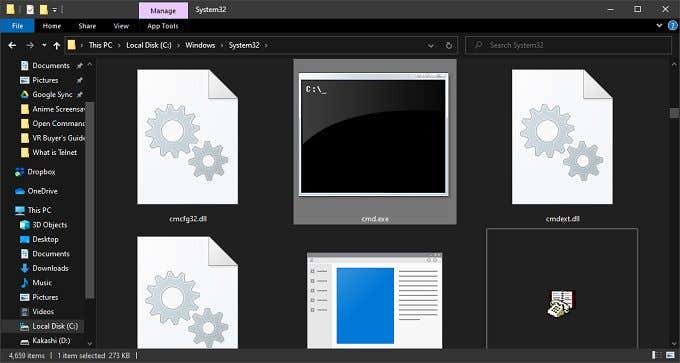This screenshot has height=363, width=680.
Task: Open 3D Objects under This PC
Action: point(49,225)
